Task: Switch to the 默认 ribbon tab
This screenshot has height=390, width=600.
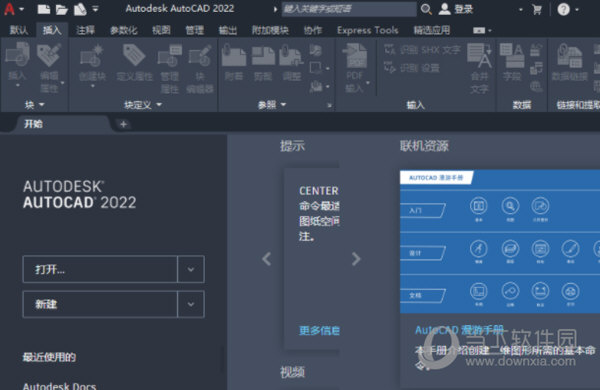Action: pos(19,30)
